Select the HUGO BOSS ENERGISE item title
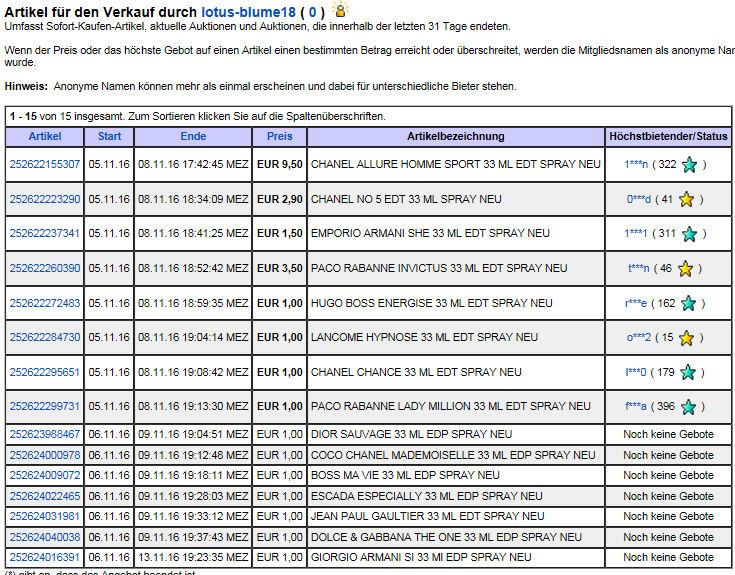Image resolution: width=735 pixels, height=575 pixels. pyautogui.click(x=431, y=303)
